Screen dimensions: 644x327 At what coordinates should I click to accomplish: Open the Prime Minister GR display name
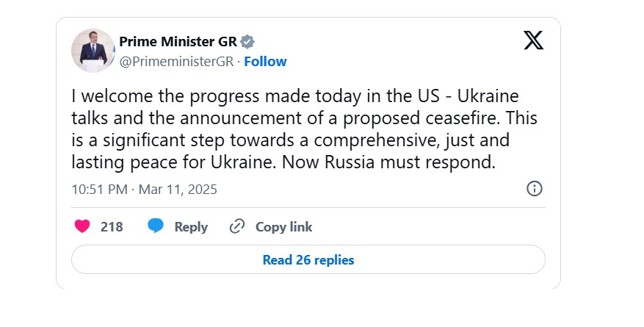178,41
